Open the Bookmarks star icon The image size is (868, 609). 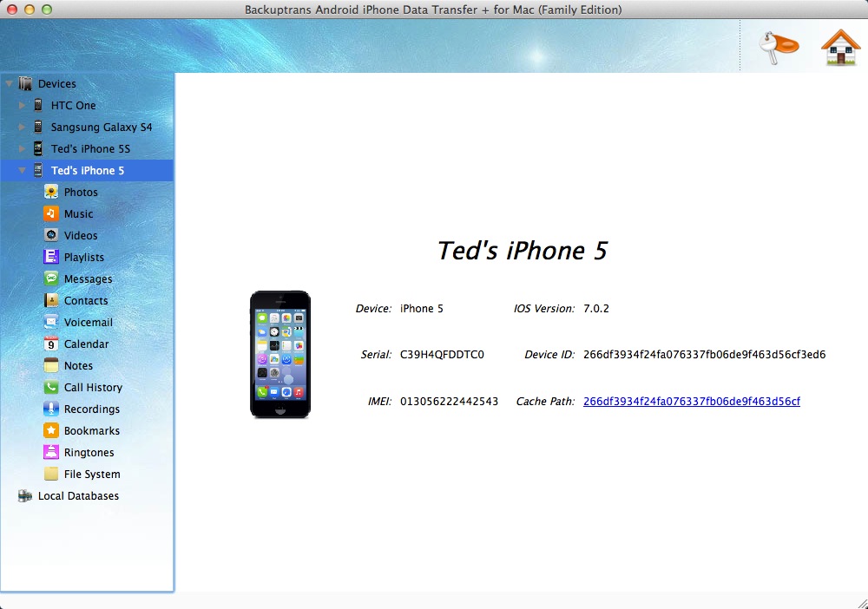51,430
